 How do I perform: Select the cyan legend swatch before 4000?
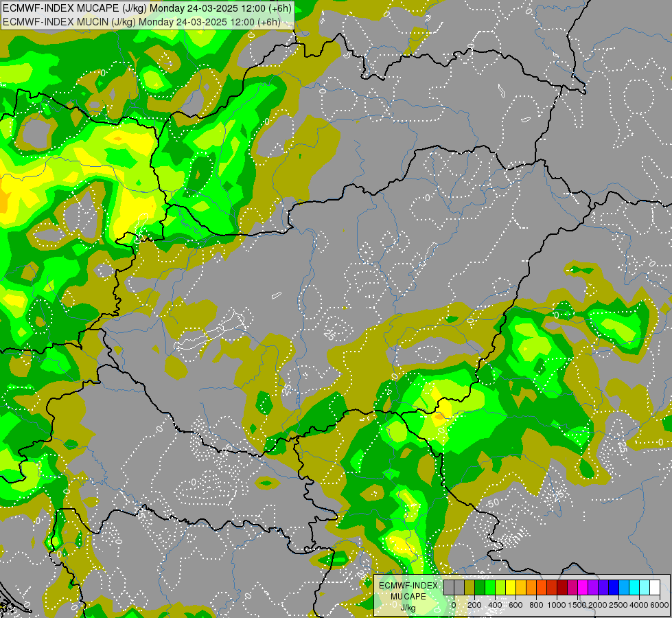pyautogui.click(x=635, y=588)
